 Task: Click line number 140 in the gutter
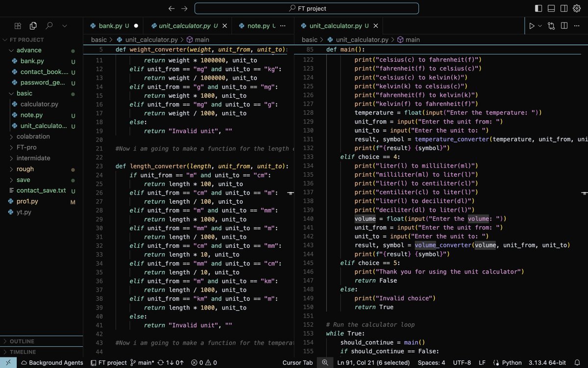point(308,218)
